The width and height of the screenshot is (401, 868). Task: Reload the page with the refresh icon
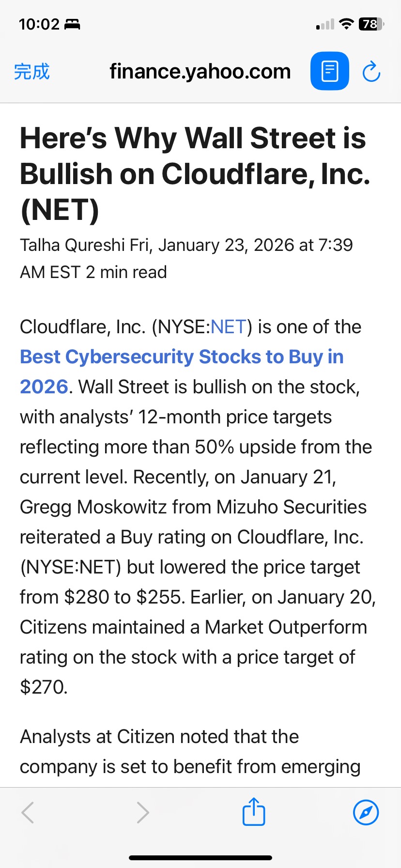[371, 72]
